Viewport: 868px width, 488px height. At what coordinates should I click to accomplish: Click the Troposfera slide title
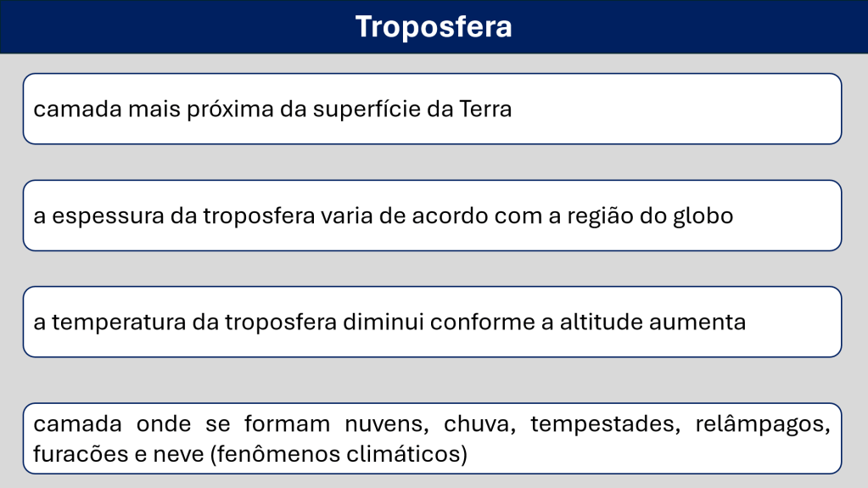tap(434, 26)
